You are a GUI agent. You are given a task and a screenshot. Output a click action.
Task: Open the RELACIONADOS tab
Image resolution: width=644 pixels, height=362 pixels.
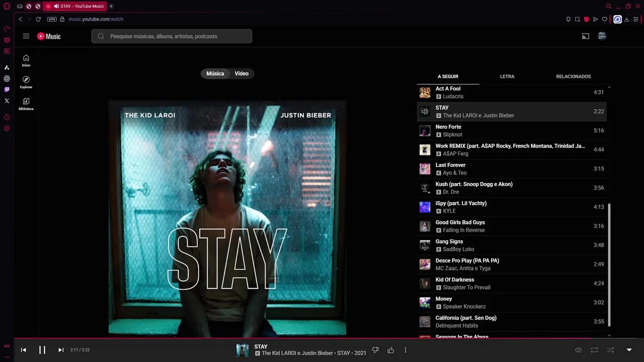tap(574, 76)
